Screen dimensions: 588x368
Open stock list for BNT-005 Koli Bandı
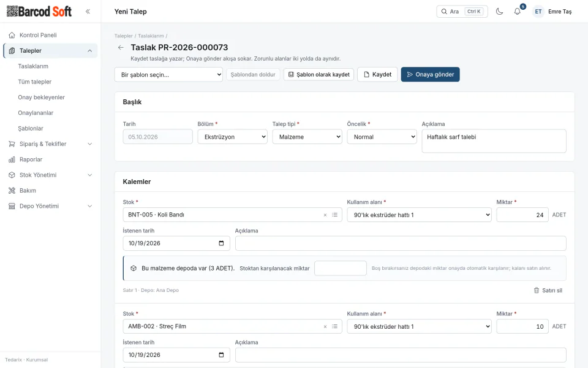point(335,215)
